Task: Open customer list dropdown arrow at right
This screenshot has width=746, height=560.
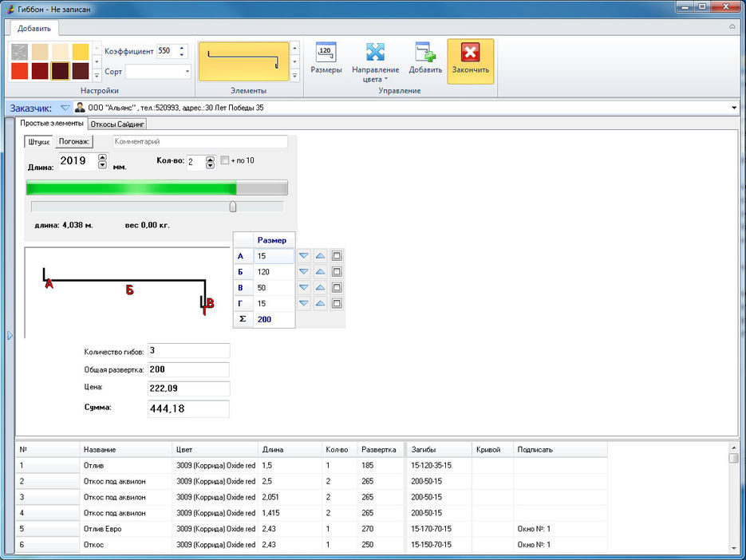Action: 733,108
